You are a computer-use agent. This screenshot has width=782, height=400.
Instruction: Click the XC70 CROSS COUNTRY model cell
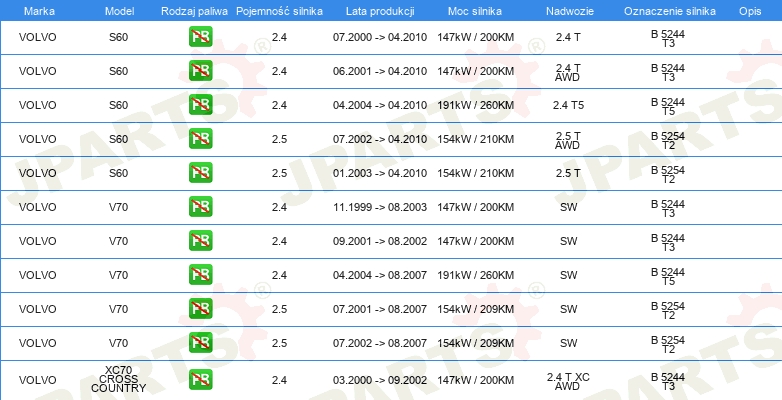coord(119,379)
